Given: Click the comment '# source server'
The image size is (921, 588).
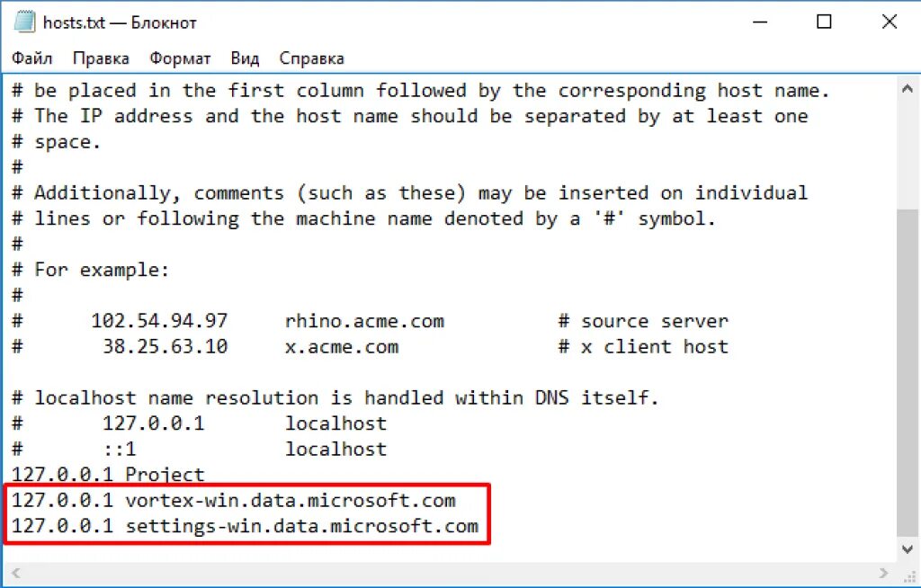Looking at the screenshot, I should click(642, 321).
